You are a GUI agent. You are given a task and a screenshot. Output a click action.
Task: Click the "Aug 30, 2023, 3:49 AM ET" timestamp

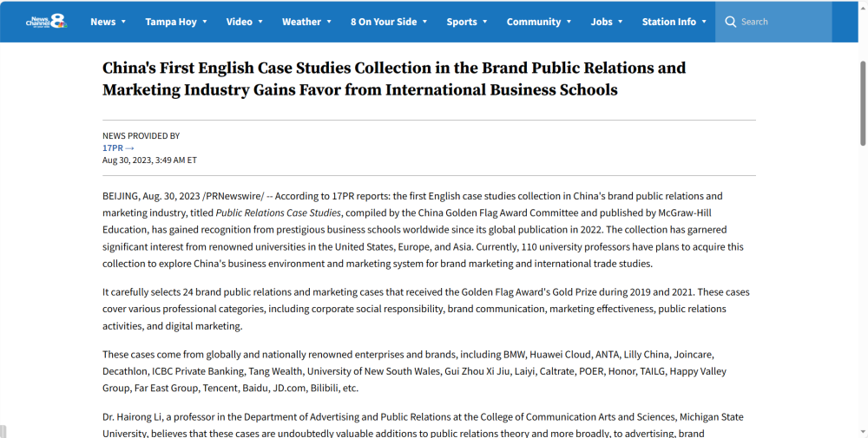click(x=149, y=160)
